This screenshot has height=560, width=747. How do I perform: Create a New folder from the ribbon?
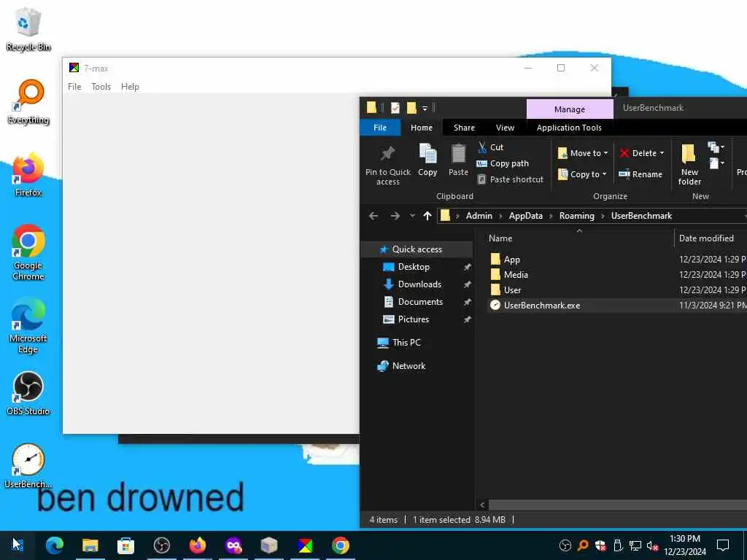689,164
